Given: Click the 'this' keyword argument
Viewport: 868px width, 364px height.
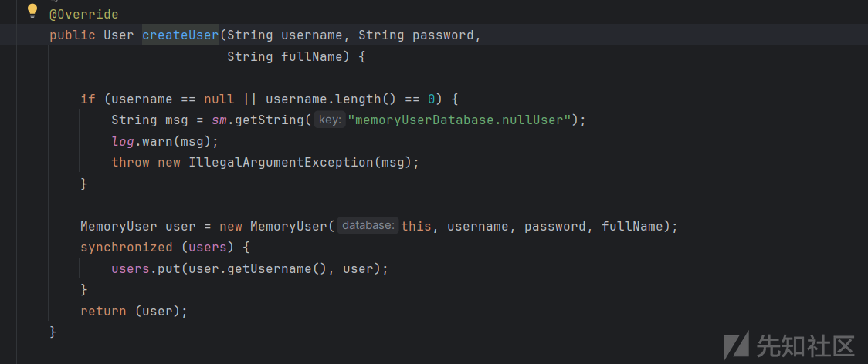Looking at the screenshot, I should click(x=416, y=226).
